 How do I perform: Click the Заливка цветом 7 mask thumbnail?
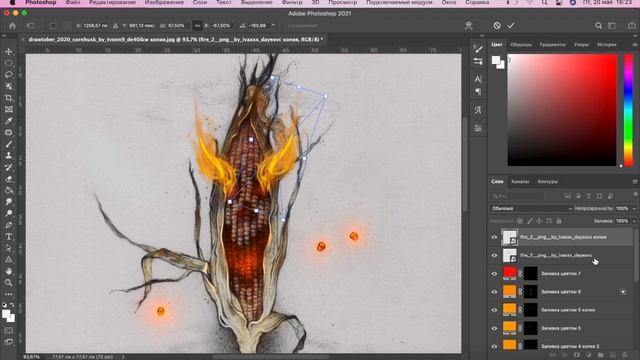[531, 273]
